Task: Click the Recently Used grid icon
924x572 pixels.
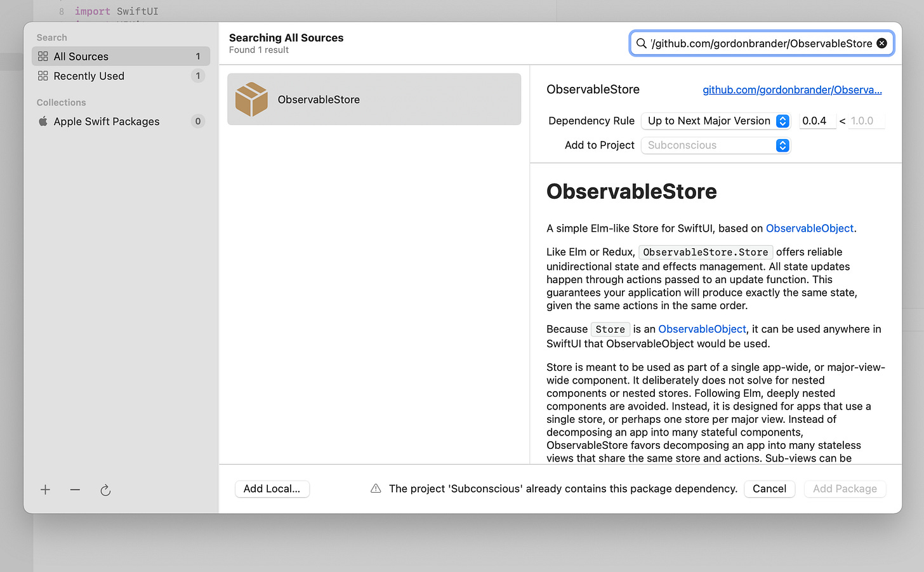Action: [x=43, y=76]
